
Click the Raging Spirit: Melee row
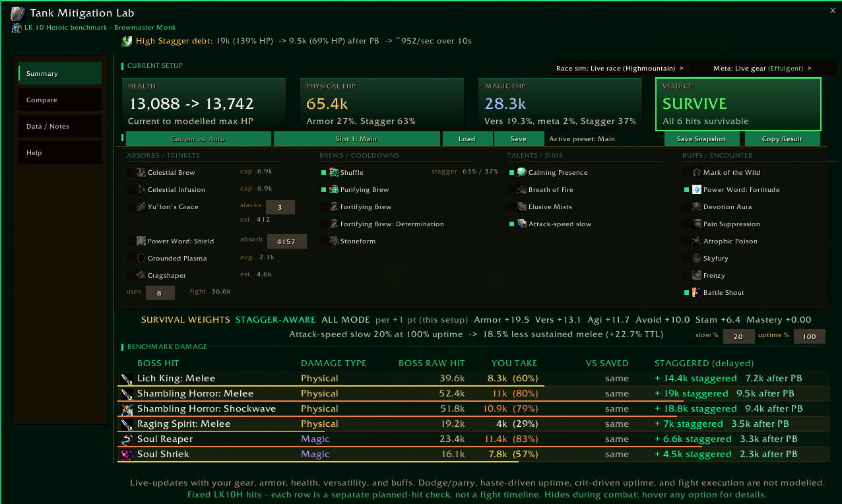pyautogui.click(x=472, y=424)
